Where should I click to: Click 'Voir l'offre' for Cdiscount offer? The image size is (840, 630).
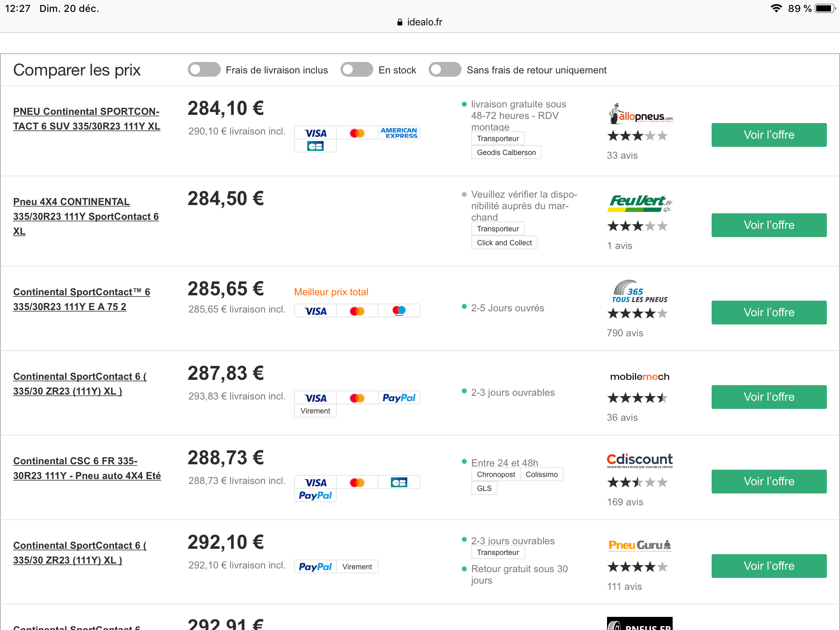click(769, 482)
